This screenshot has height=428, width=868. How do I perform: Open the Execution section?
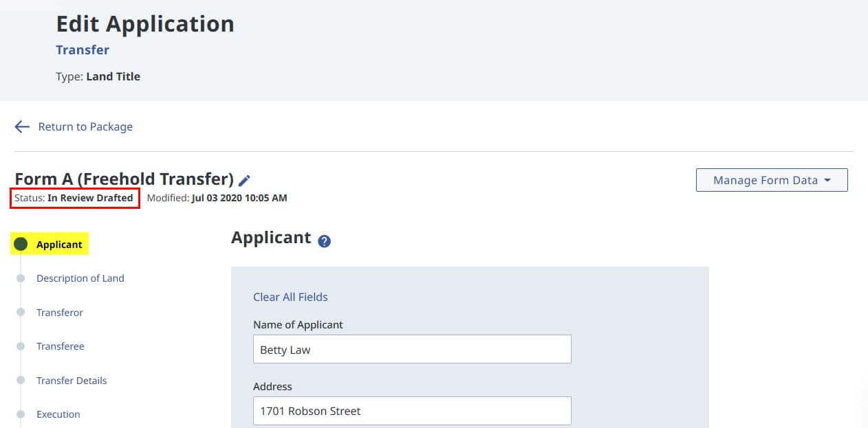[x=58, y=414]
